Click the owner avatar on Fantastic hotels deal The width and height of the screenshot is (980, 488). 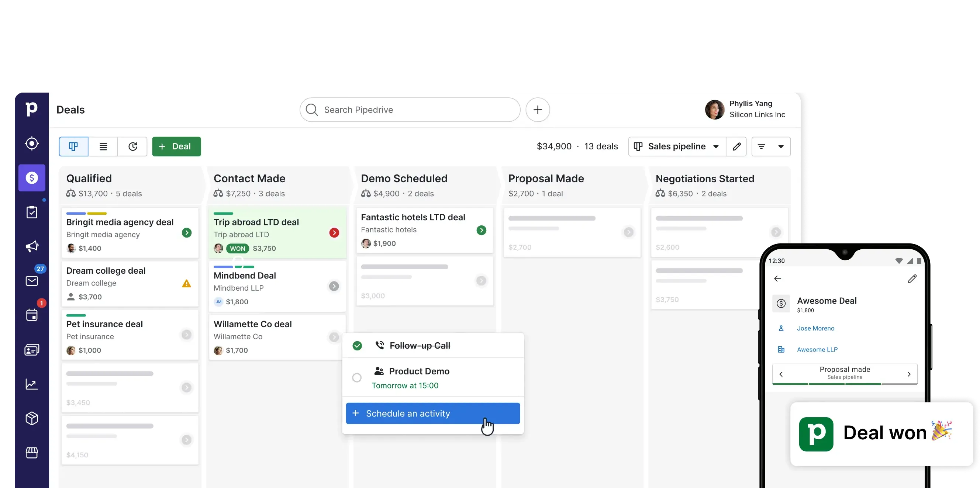pyautogui.click(x=366, y=243)
